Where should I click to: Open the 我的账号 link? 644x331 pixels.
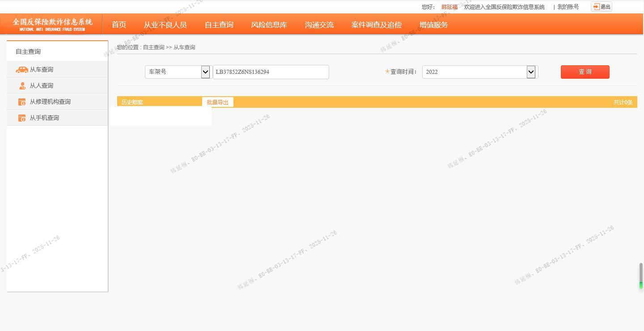click(568, 7)
